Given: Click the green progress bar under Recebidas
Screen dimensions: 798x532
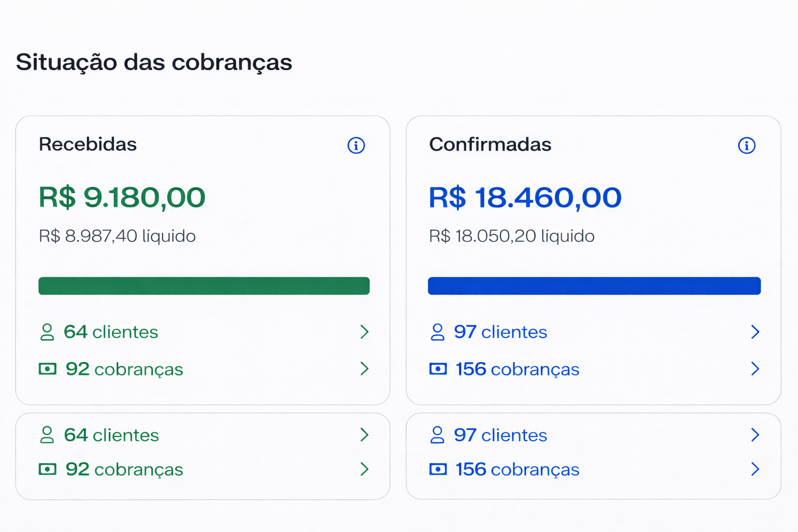Looking at the screenshot, I should tap(204, 285).
